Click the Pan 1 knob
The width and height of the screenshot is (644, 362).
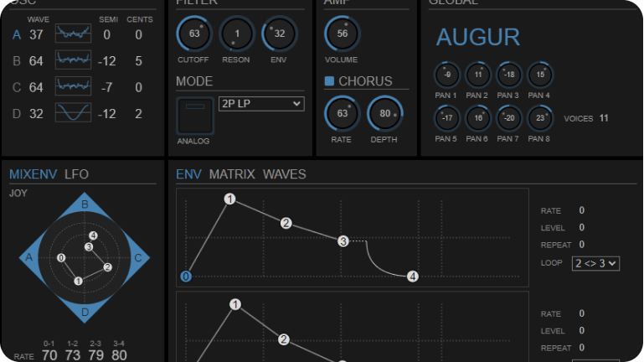click(448, 75)
